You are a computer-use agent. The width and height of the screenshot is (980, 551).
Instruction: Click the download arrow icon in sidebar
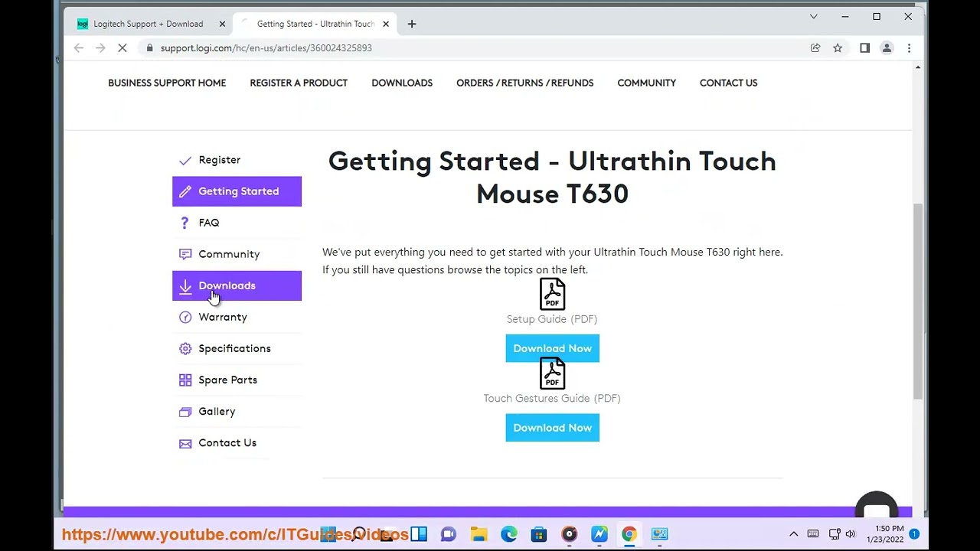[185, 286]
